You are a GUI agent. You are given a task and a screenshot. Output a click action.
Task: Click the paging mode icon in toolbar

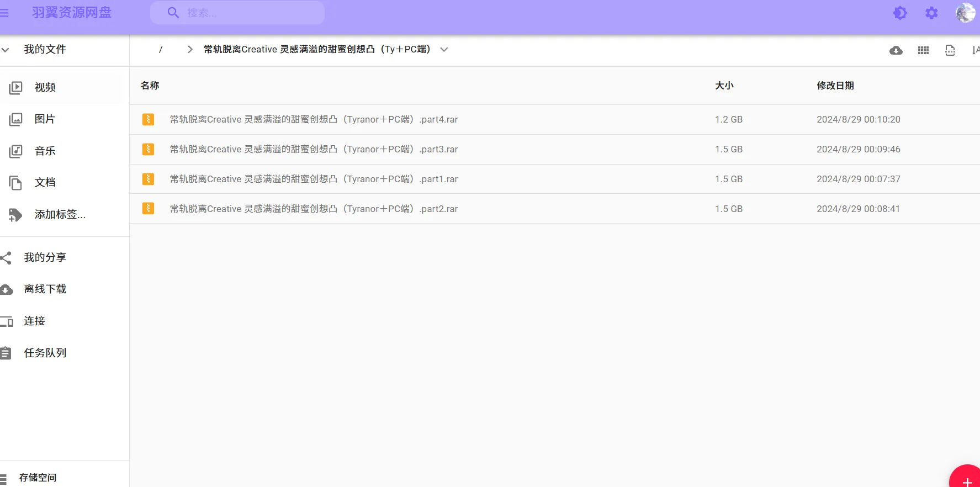tap(950, 50)
